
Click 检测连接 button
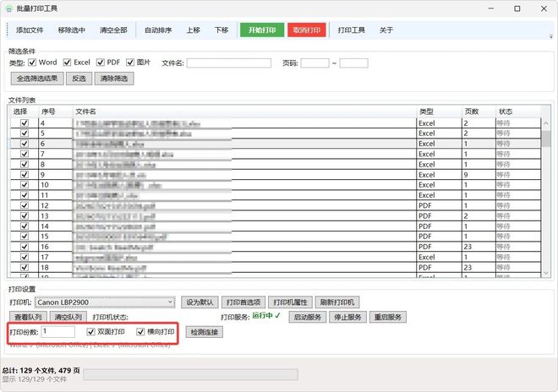pyautogui.click(x=205, y=332)
